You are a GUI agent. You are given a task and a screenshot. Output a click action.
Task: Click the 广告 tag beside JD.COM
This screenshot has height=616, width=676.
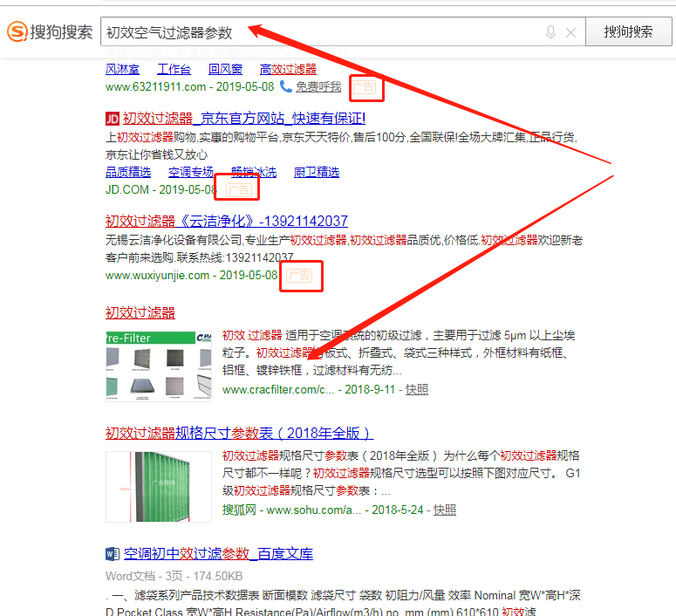pyautogui.click(x=239, y=190)
